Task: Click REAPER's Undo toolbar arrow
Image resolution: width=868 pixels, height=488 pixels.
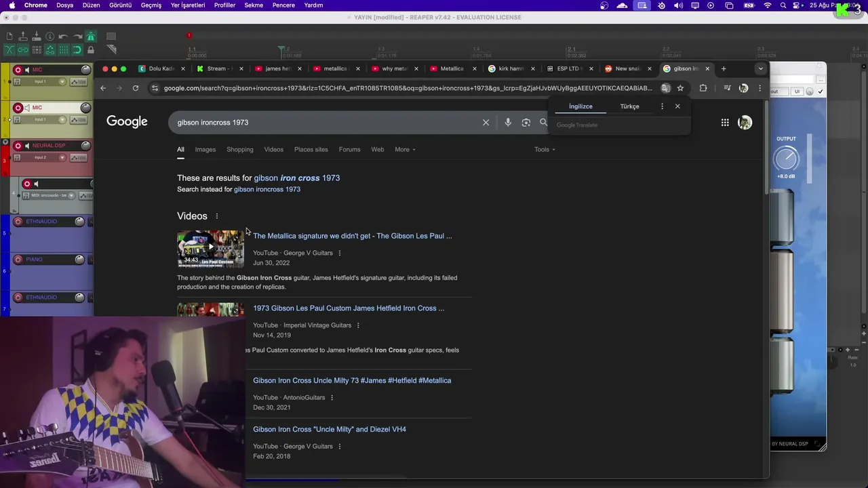Action: (63, 37)
